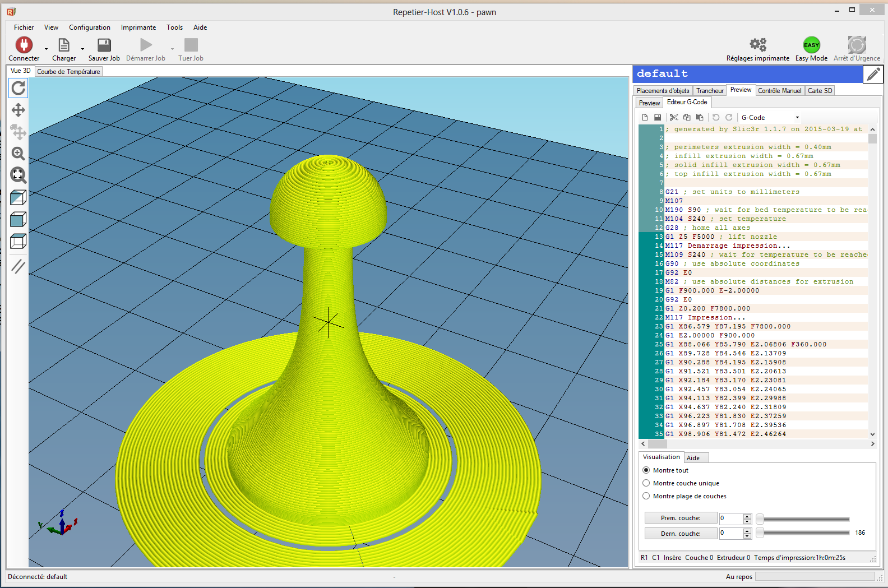Click the Tuer Job stop icon
This screenshot has height=588, width=888.
[x=191, y=45]
